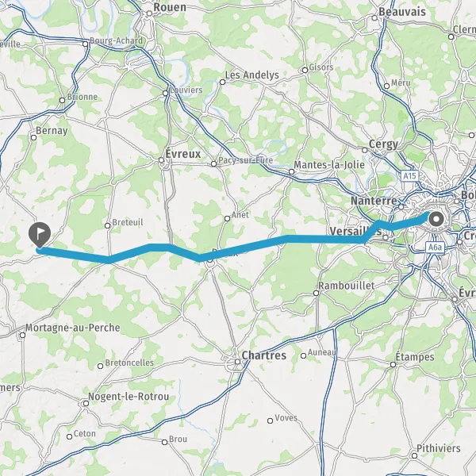Image resolution: width=476 pixels, height=476 pixels.
Task: Select the Évreux city dot marker
Action: point(162,160)
